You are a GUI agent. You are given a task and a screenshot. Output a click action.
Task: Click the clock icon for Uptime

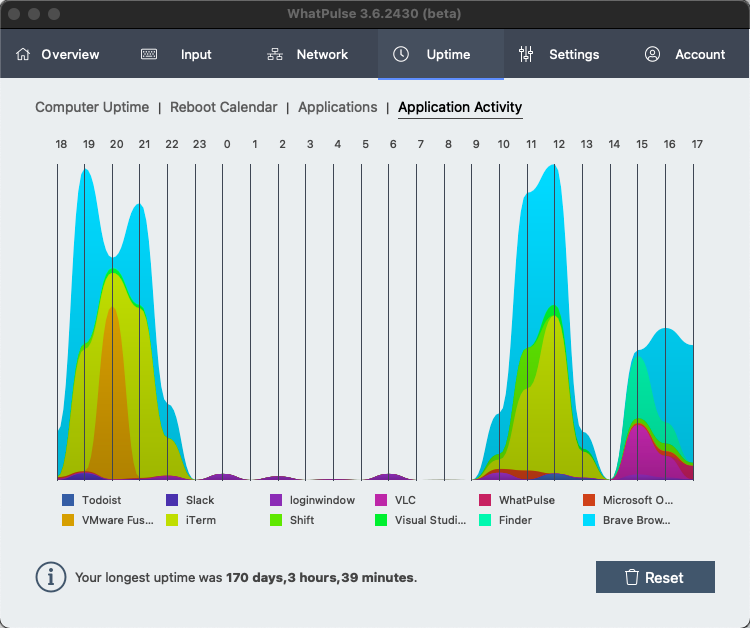[401, 54]
